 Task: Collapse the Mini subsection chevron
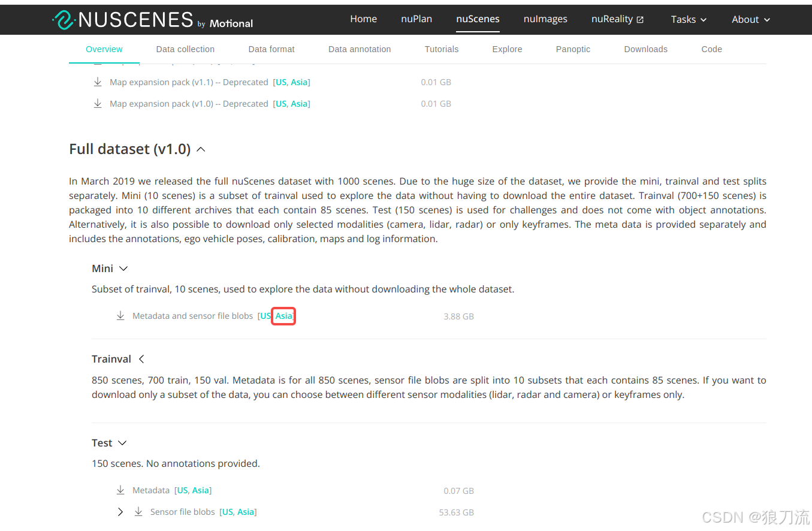click(123, 268)
